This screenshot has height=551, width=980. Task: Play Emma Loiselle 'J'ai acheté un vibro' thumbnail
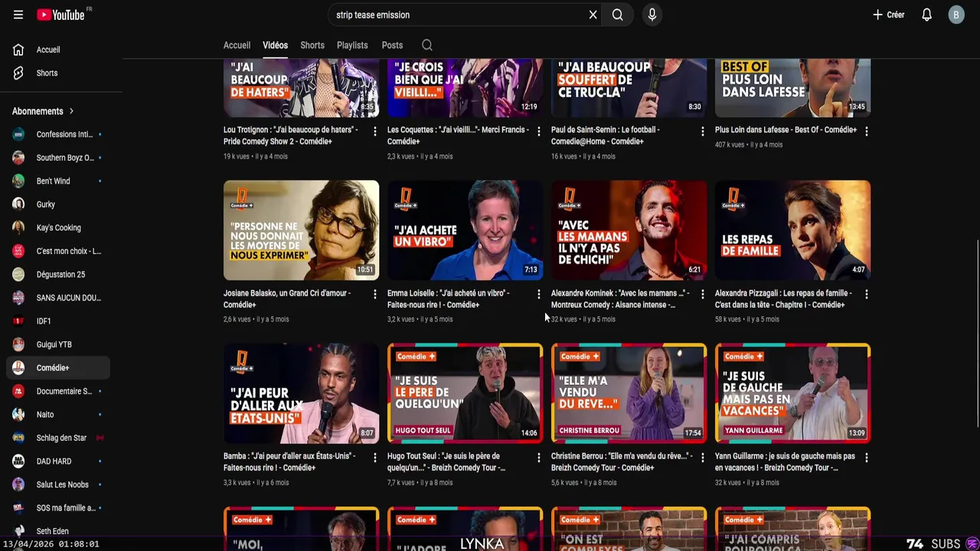(465, 230)
